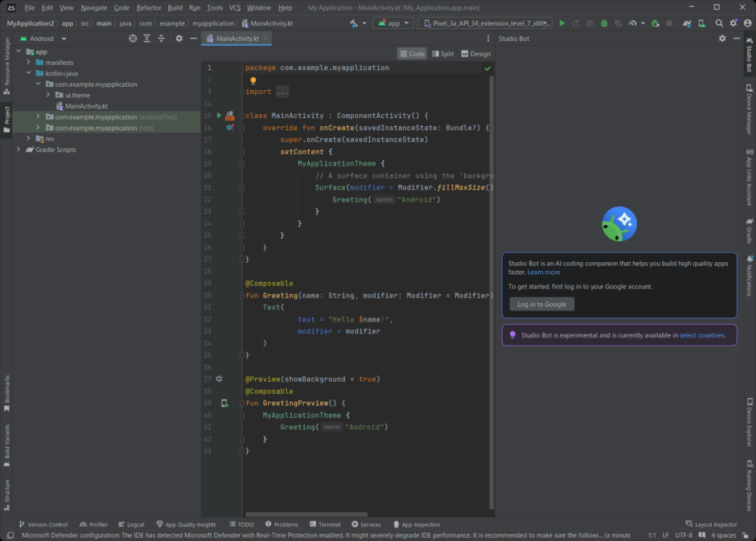This screenshot has height=541, width=756.
Task: Click the run gutter icon beside MainActivity class
Action: point(219,116)
